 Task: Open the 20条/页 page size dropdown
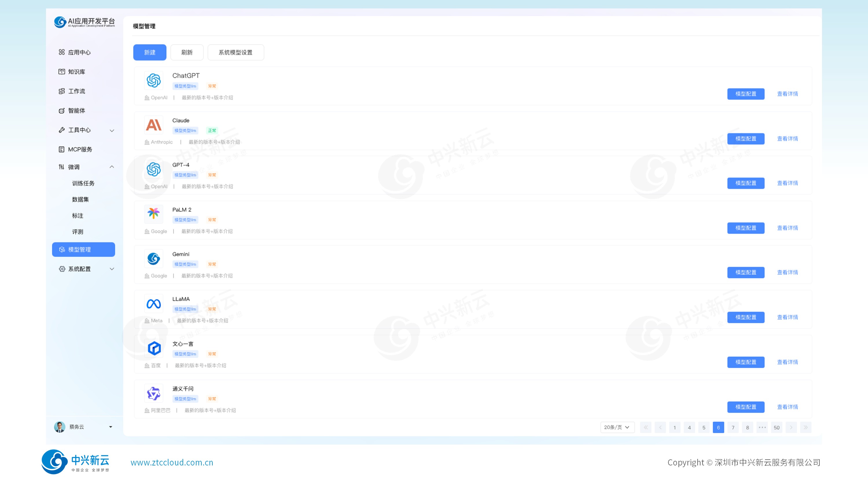click(x=617, y=427)
